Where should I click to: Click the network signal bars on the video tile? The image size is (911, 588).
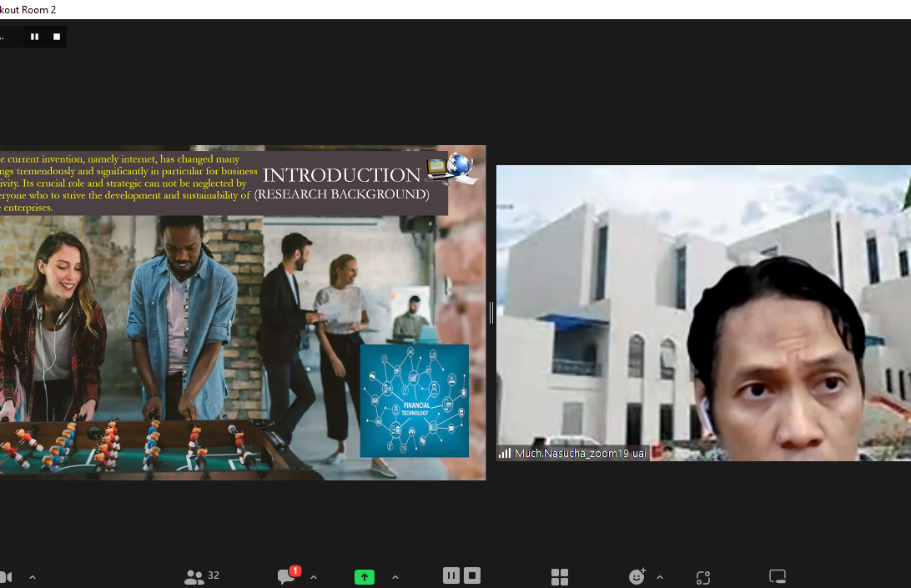coord(504,453)
